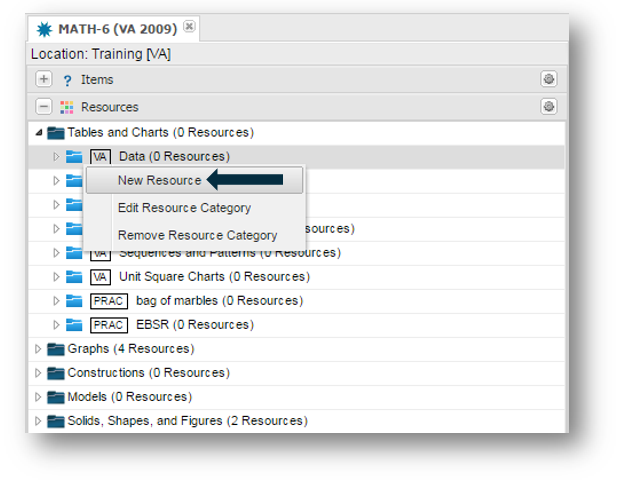620x487 pixels.
Task: Expand the Sequences and Patterns category
Action: 56,253
